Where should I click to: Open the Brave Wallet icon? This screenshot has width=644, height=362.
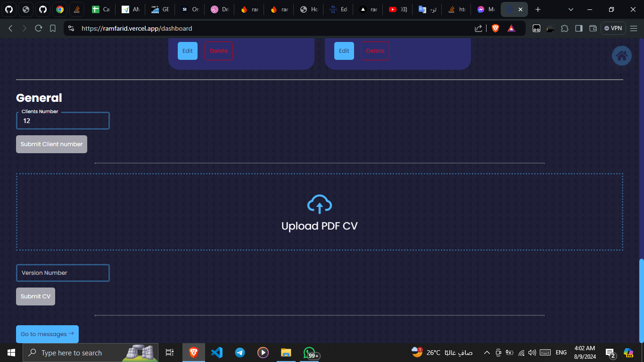593,28
